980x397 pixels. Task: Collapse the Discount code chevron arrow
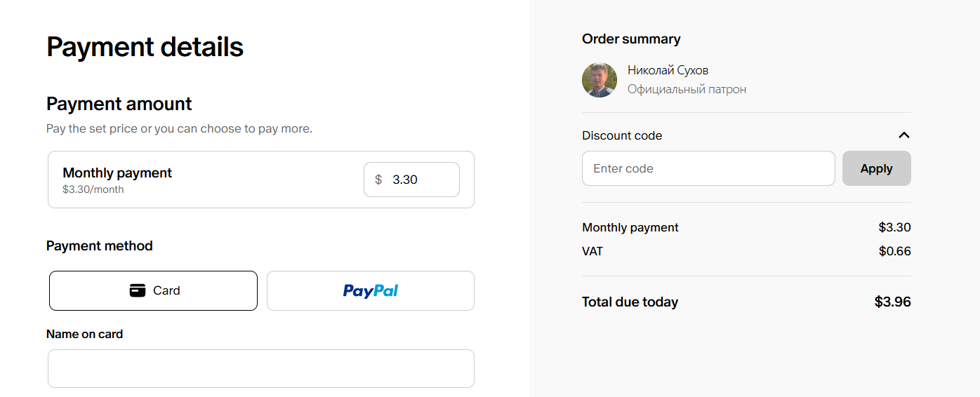coord(904,135)
